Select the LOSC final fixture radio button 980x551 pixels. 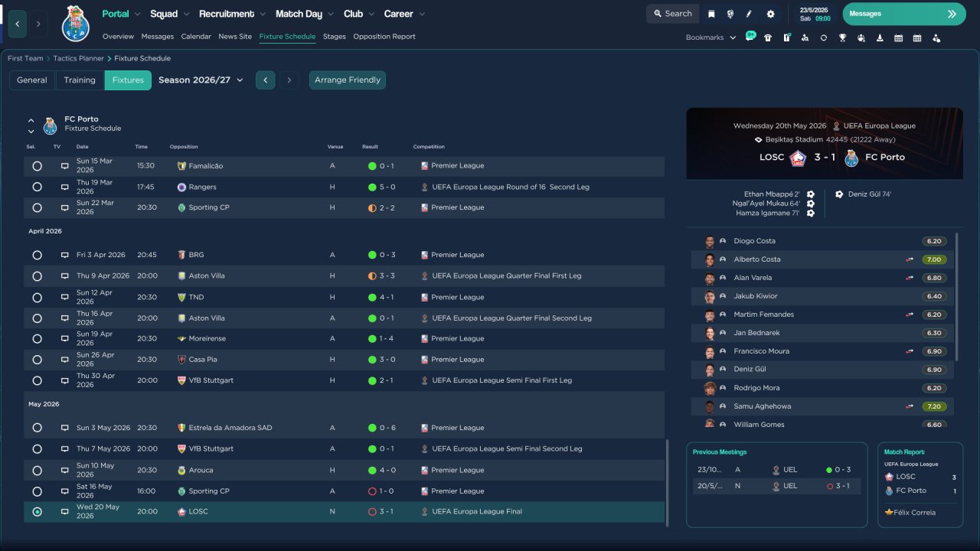coord(37,512)
